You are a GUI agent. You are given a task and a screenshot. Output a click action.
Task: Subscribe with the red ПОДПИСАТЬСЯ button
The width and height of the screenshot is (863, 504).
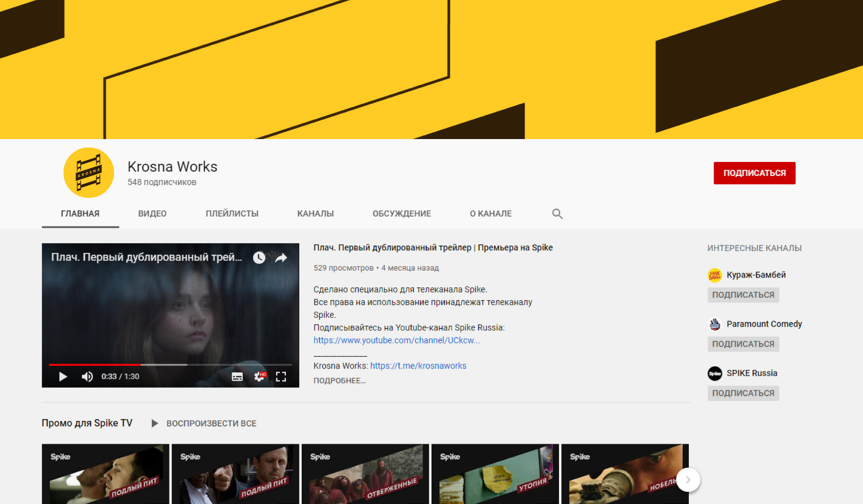pyautogui.click(x=755, y=173)
